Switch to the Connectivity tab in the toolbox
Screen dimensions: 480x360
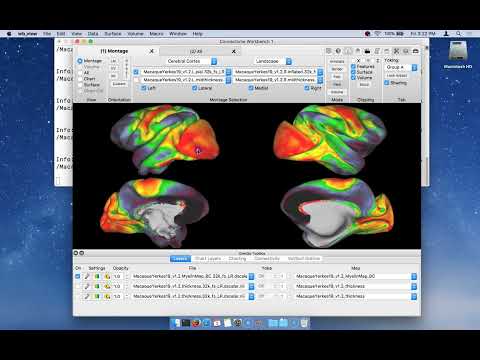tap(267, 259)
